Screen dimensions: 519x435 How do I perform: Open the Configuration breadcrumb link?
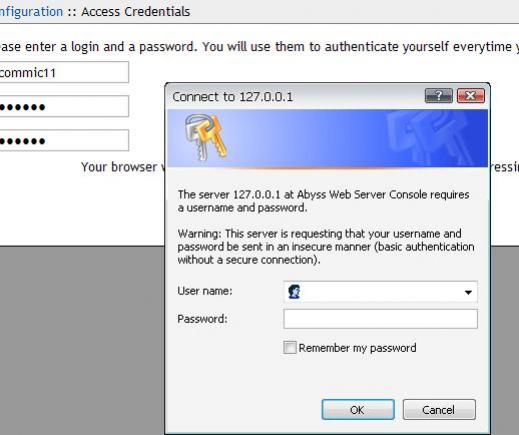[x=31, y=12]
